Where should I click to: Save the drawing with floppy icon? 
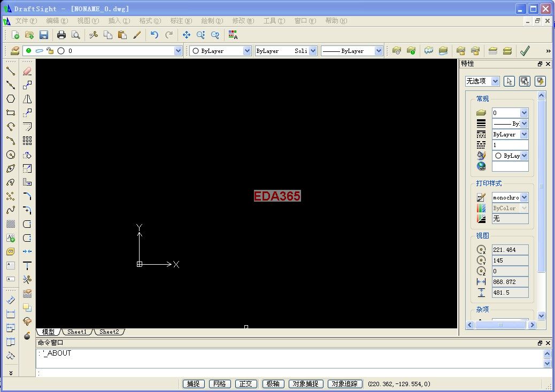pos(43,35)
